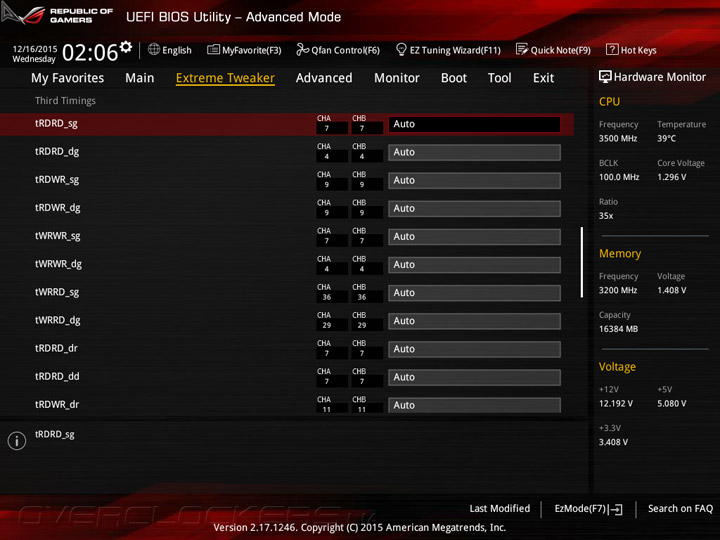720x540 pixels.
Task: Show the Hot Keys list
Action: point(639,51)
